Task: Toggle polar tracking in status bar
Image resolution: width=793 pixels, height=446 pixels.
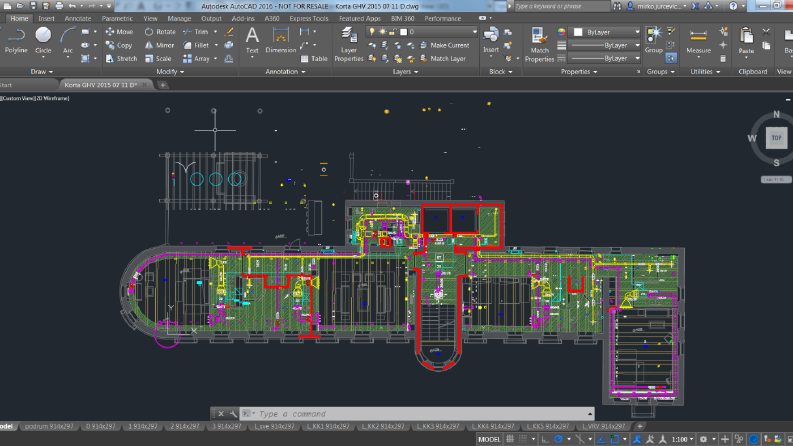Action: (x=558, y=439)
